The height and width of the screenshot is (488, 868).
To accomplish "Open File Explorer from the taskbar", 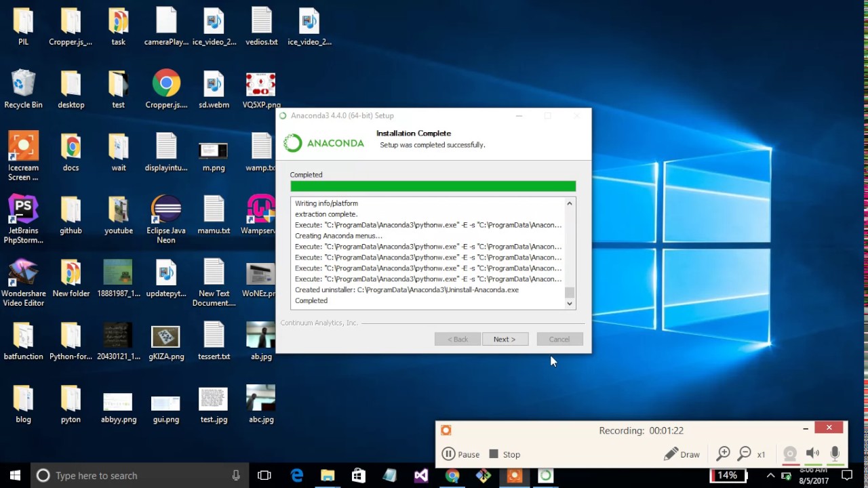I will [328, 475].
